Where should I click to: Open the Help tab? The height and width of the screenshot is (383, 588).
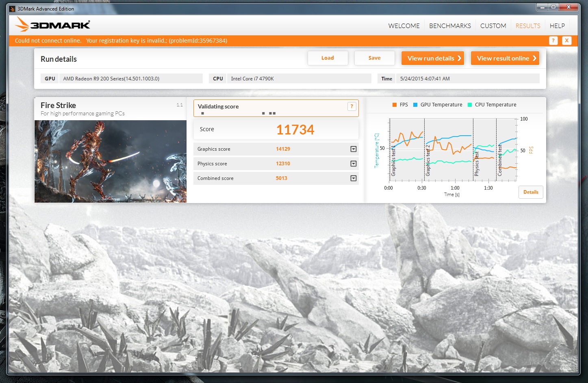(557, 26)
